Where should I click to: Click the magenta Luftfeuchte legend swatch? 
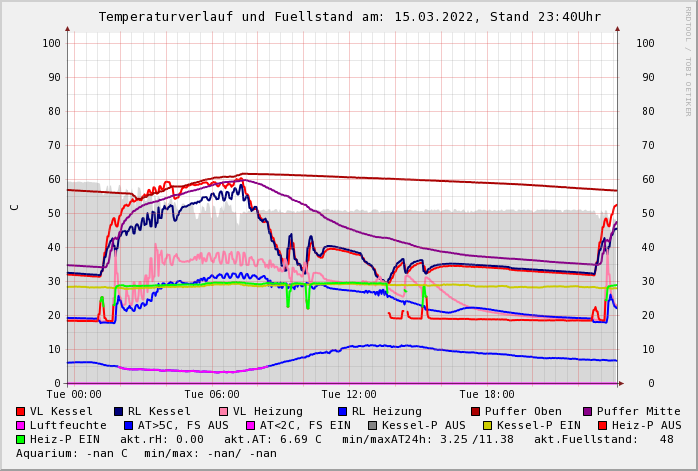coord(21,426)
